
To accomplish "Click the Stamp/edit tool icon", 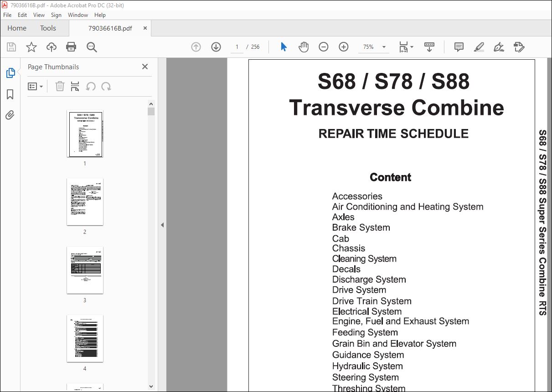I will 519,47.
